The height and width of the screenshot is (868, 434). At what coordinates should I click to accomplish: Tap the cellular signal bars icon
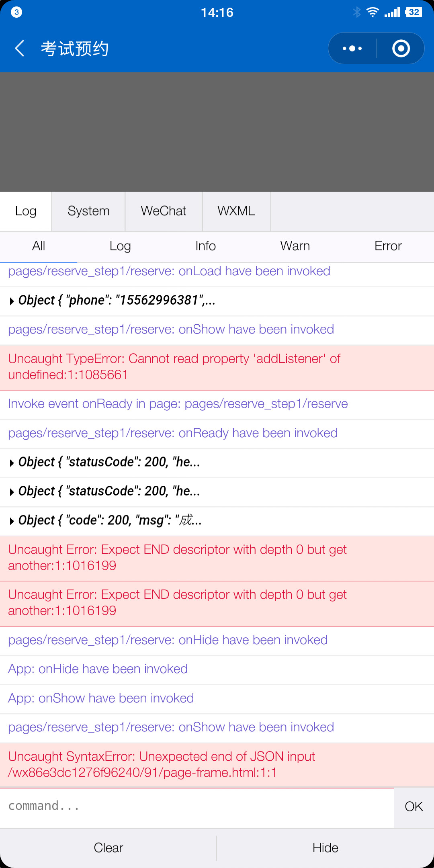point(392,12)
